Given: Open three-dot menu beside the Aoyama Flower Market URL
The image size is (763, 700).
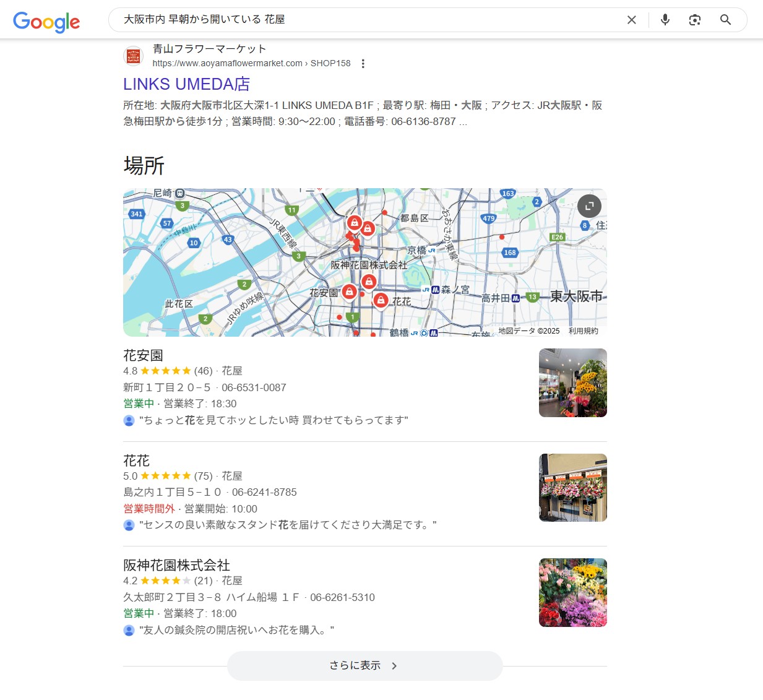Looking at the screenshot, I should pos(363,64).
